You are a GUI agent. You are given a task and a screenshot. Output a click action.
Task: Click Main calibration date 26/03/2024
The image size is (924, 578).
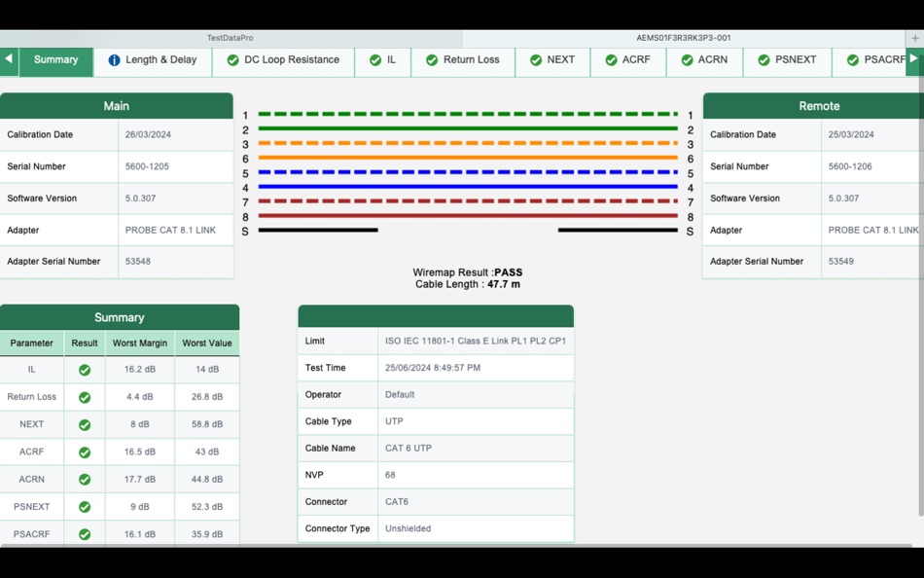[148, 135]
